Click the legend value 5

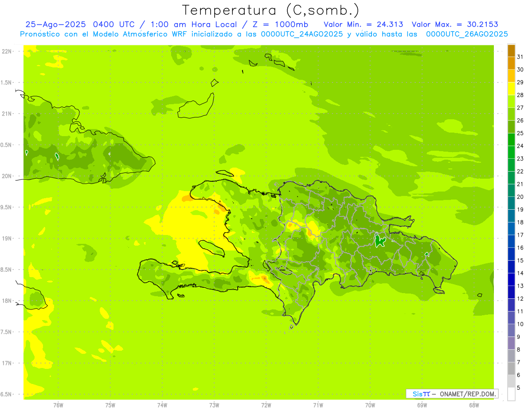tap(519, 388)
